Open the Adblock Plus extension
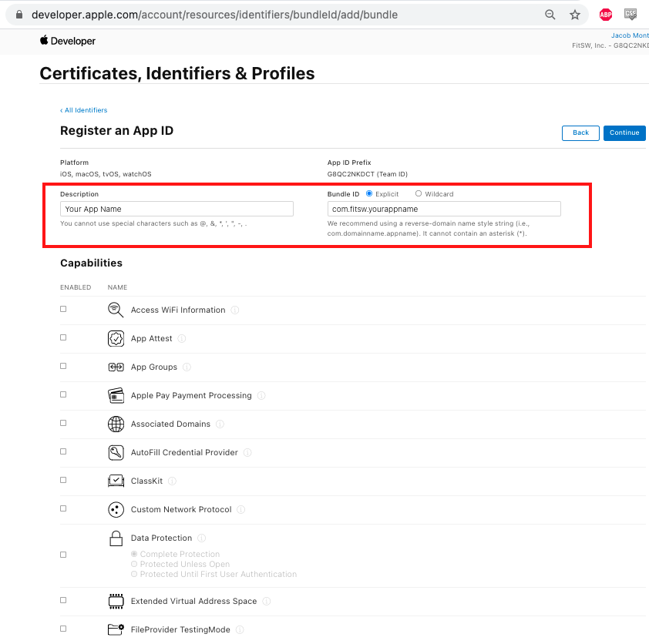The image size is (649, 644). [606, 15]
